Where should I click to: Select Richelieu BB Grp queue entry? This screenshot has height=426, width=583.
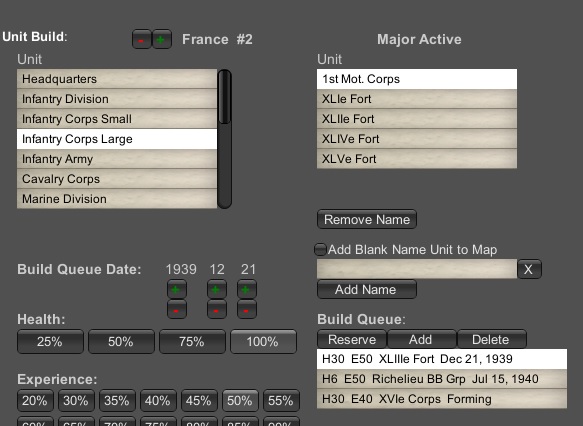pyautogui.click(x=442, y=379)
